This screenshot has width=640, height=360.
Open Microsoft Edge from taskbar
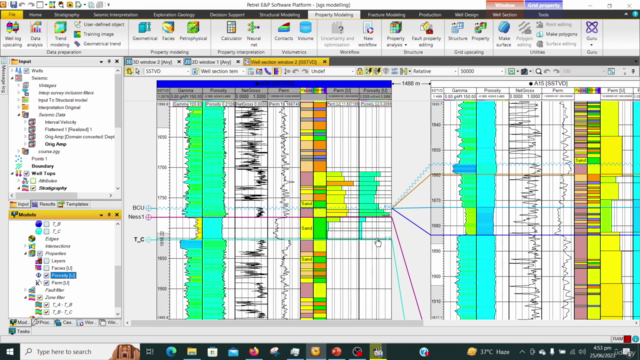[171, 351]
